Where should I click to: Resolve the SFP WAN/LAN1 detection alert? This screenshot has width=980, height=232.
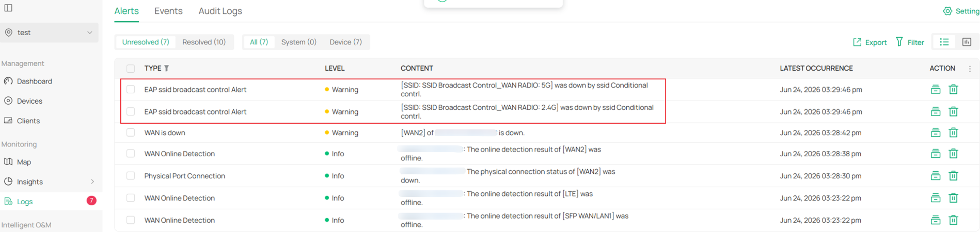(935, 220)
